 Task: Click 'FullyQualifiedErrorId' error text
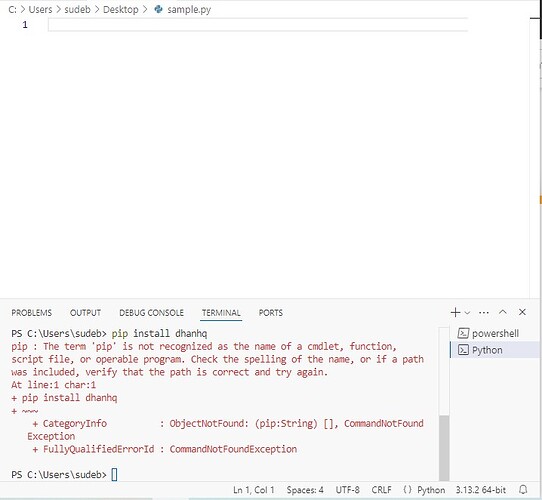[x=98, y=449]
